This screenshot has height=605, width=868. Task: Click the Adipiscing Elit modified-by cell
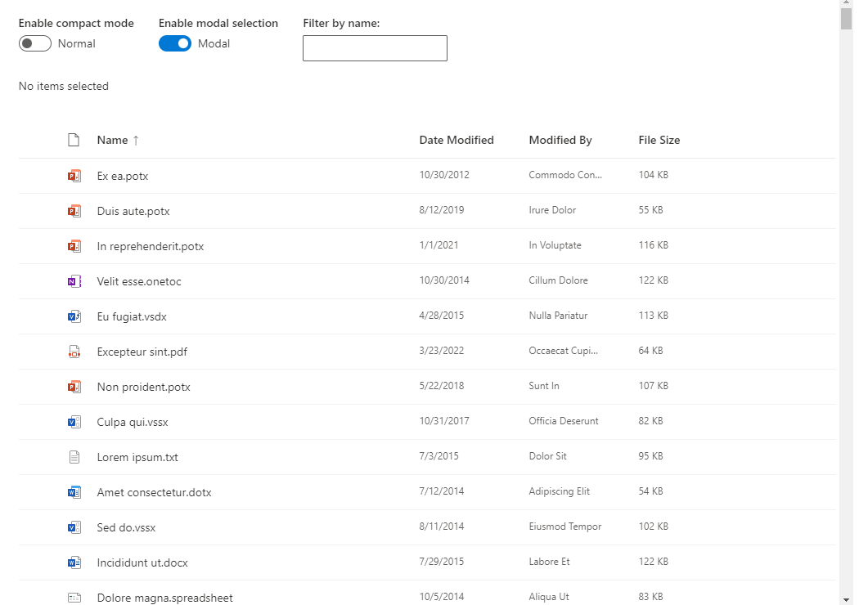click(559, 491)
